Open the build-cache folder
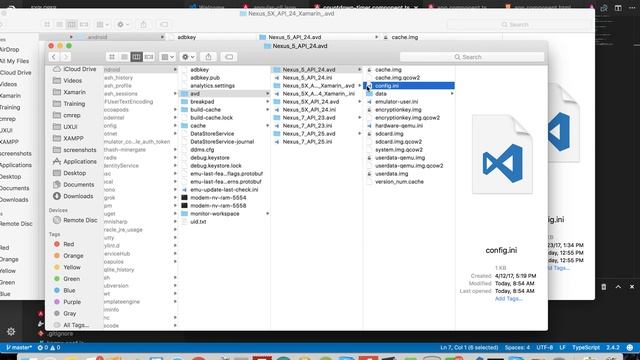This screenshot has width=640, height=360. point(205,110)
